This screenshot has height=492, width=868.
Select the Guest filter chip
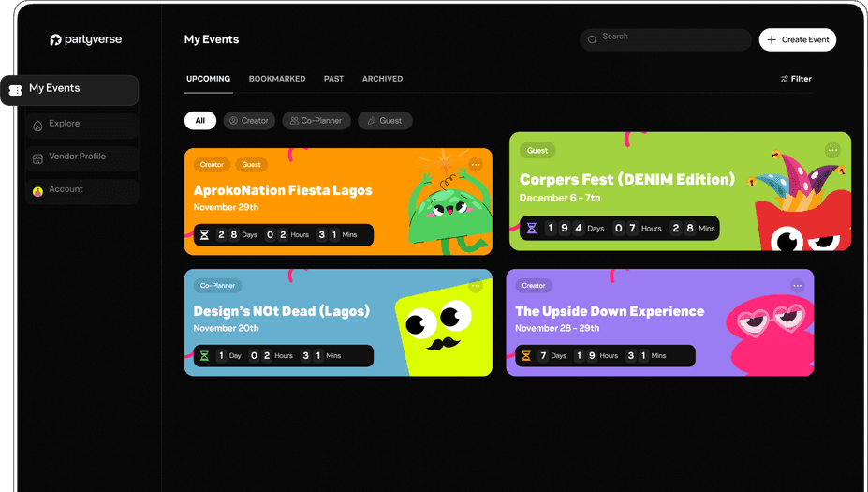pos(385,120)
